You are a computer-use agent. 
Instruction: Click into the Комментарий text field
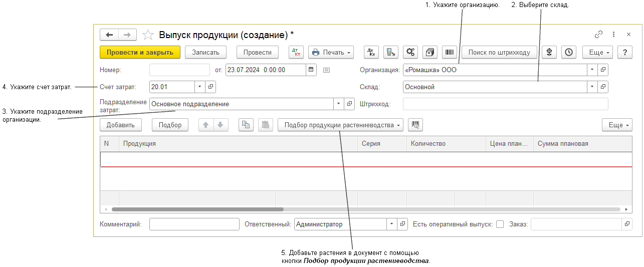(x=194, y=224)
